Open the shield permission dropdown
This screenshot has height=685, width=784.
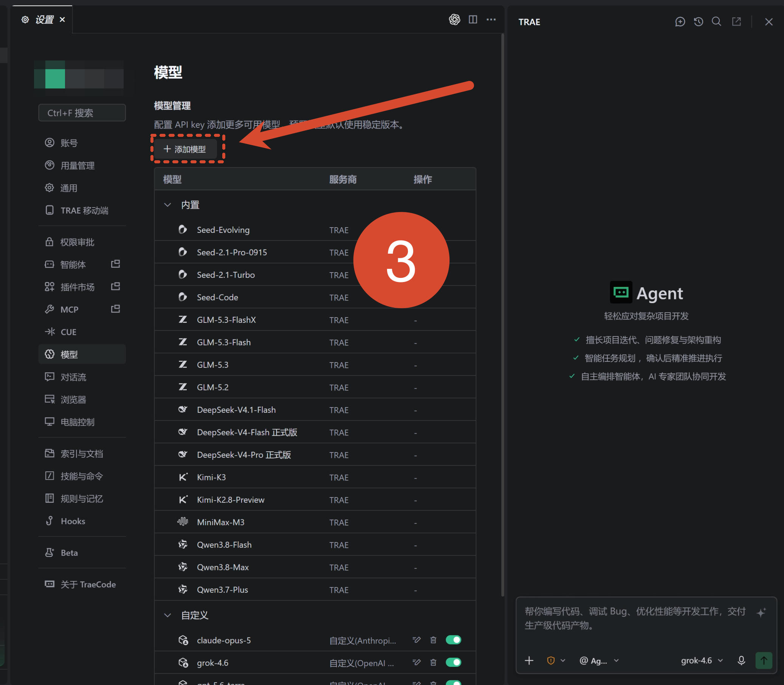point(555,660)
